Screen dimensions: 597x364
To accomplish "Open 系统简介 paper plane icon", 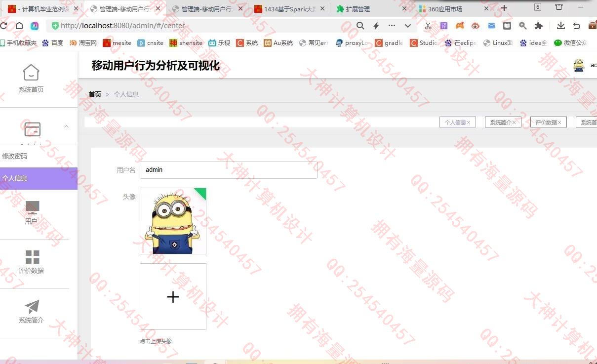I will pyautogui.click(x=32, y=307).
